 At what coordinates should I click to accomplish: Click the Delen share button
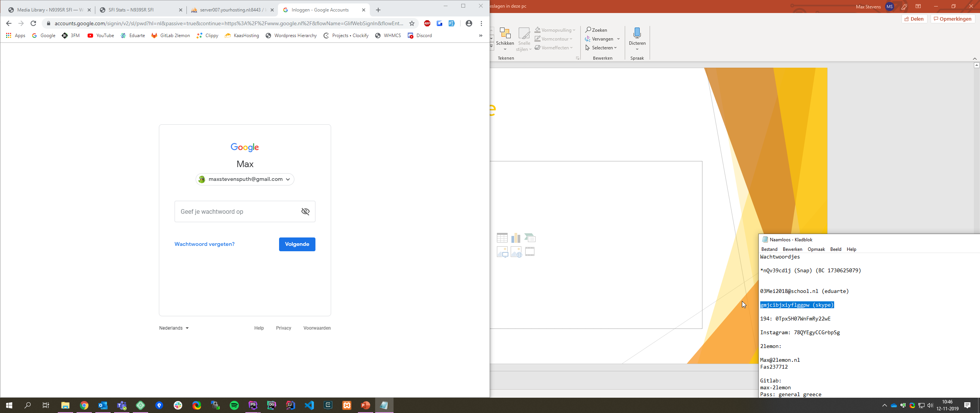[914, 19]
